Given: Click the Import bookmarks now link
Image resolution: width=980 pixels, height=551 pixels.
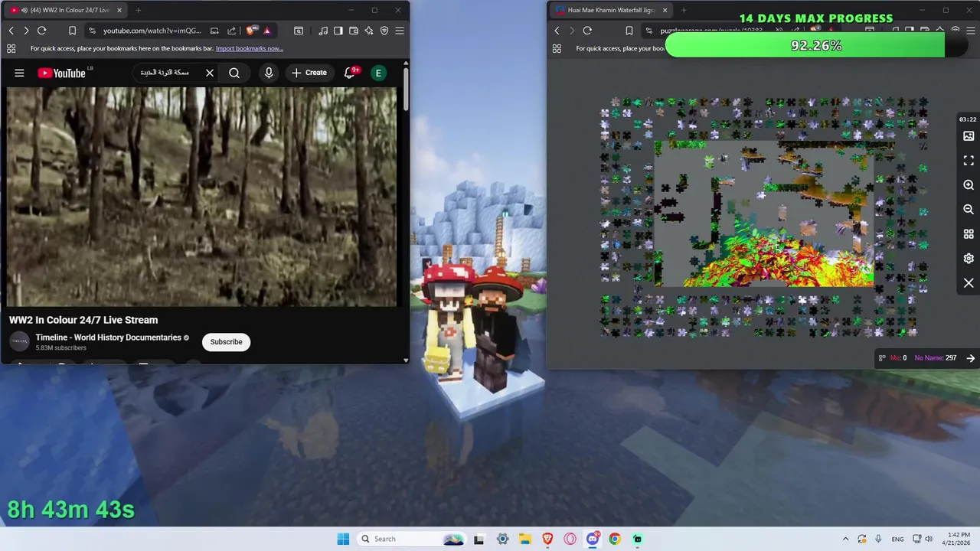Looking at the screenshot, I should [x=250, y=48].
